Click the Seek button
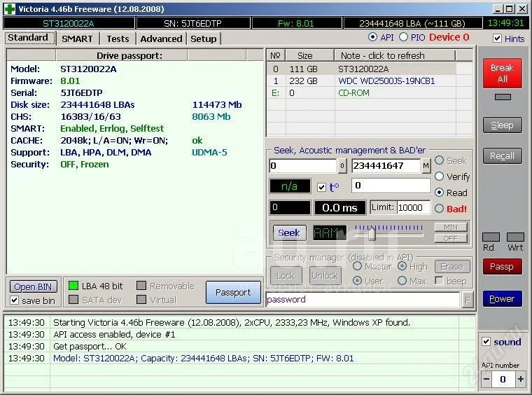532x395 pixels. [x=289, y=233]
